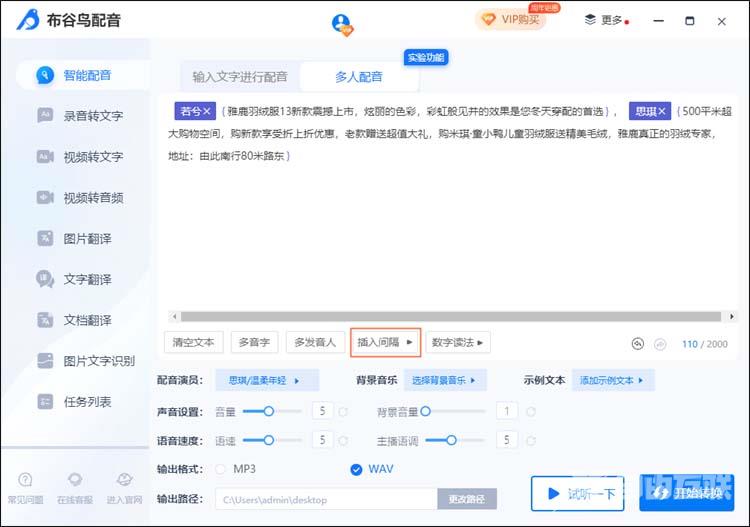This screenshot has width=750, height=527.
Task: Remove the 若兮 speaker tag
Action: tap(207, 111)
